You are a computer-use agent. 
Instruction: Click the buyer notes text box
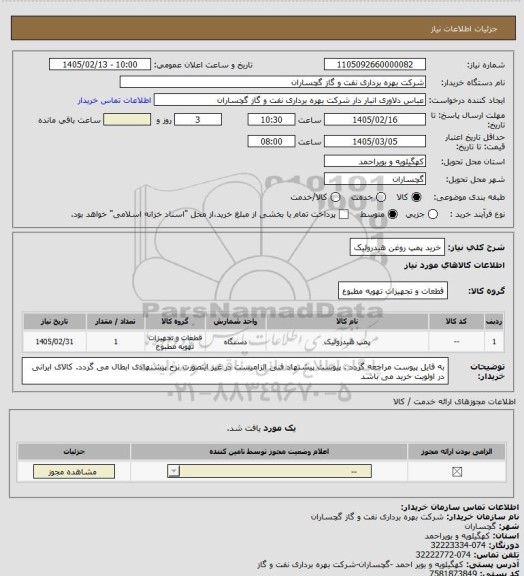[235, 371]
